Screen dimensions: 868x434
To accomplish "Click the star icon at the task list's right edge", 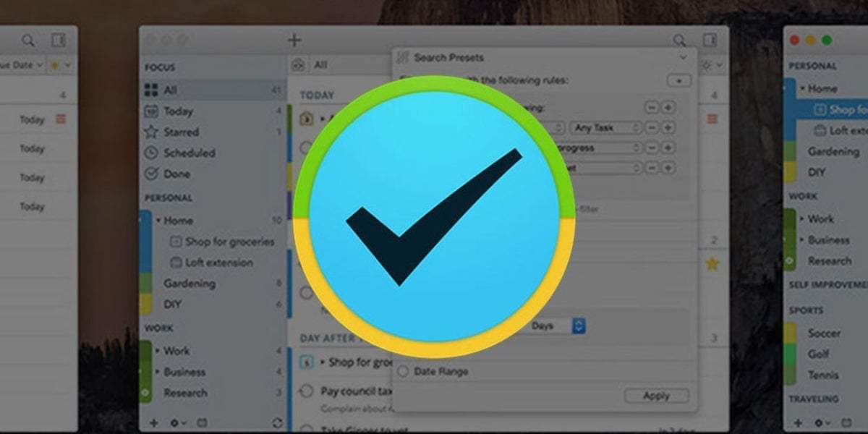I will (712, 264).
